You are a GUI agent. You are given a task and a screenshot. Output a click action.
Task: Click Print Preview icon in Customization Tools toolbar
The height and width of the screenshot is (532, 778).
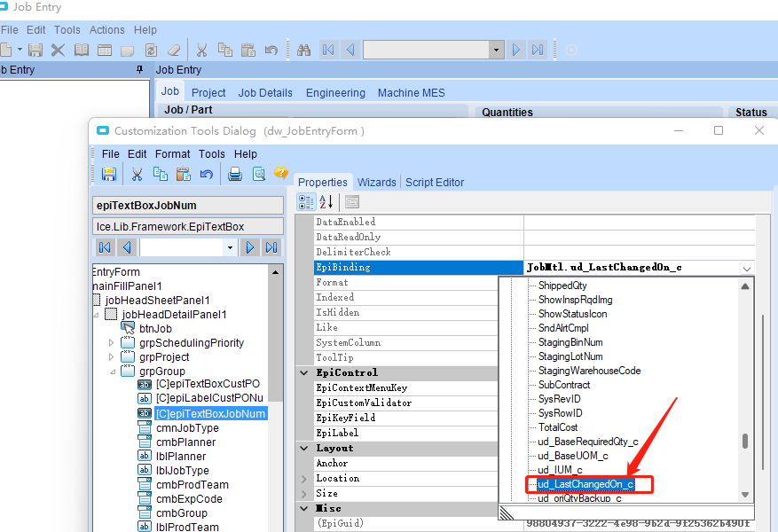pos(258,174)
